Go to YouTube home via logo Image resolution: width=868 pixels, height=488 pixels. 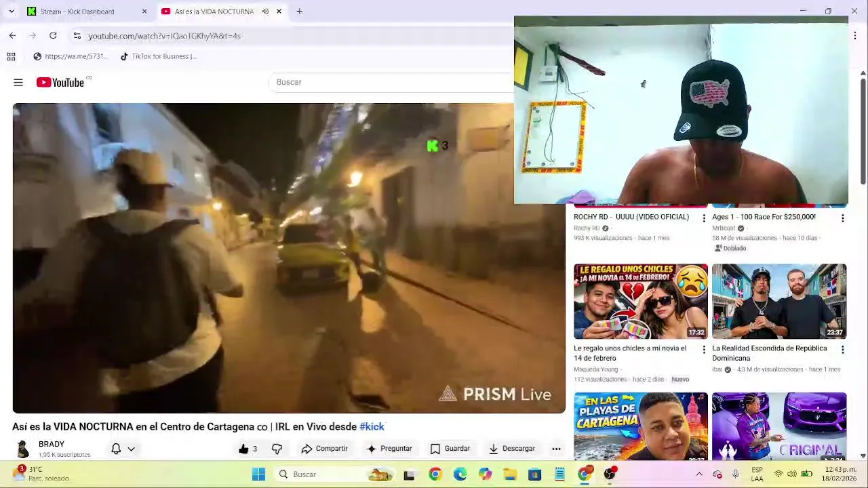(x=60, y=82)
